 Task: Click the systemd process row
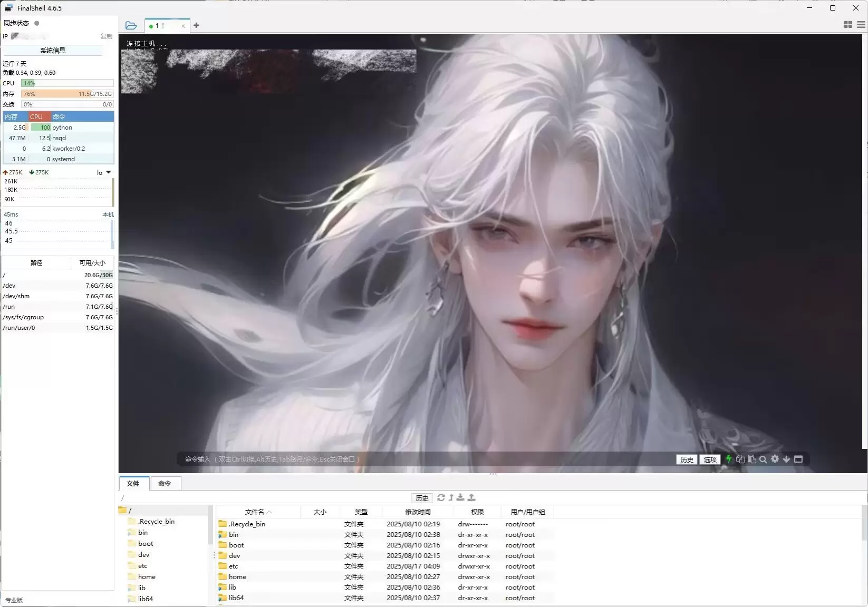(59, 159)
